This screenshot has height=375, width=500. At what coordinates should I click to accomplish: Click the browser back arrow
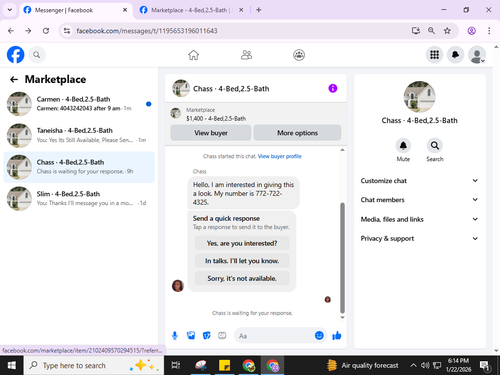11,31
